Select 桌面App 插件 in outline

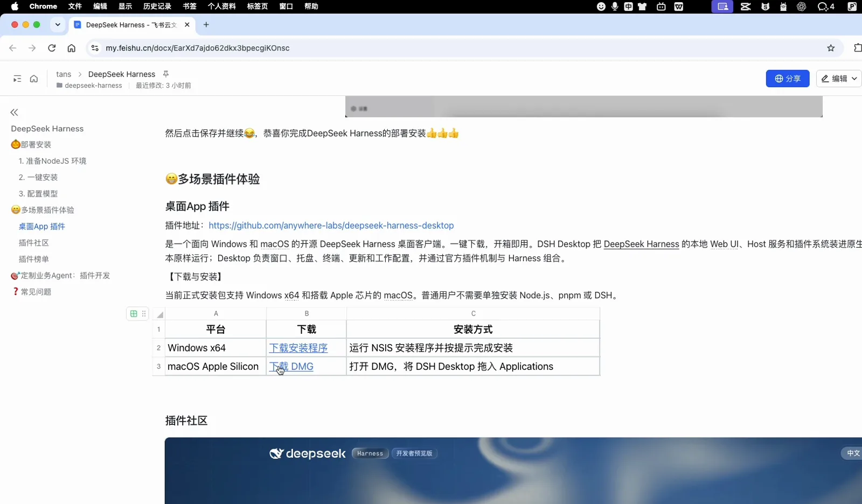(x=42, y=227)
